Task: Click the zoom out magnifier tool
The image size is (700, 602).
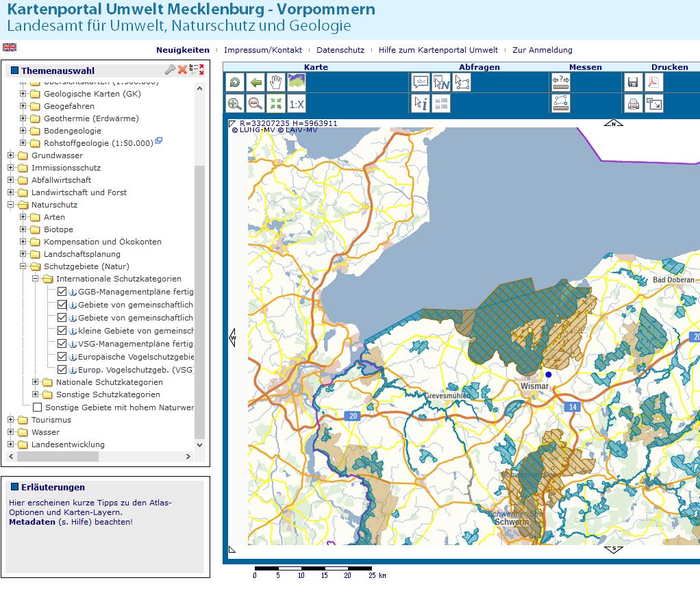Action: (x=255, y=104)
